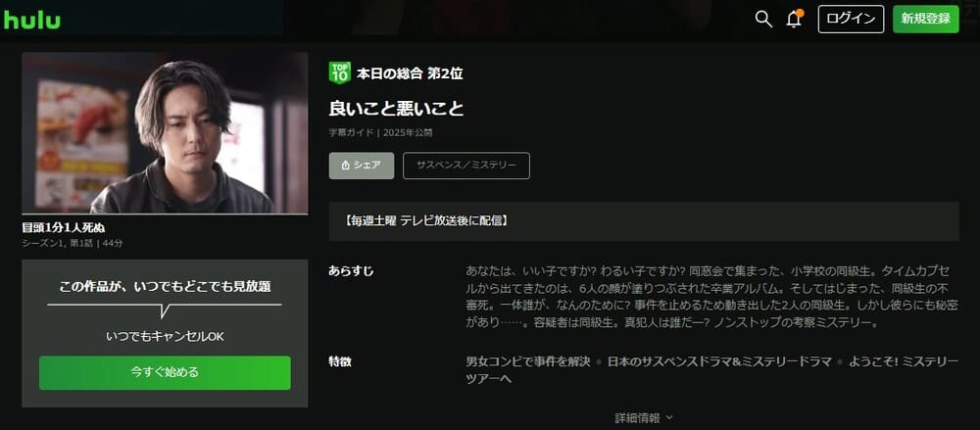Click the share icon inside シェア button
Screen dimensions: 980x430
point(346,166)
